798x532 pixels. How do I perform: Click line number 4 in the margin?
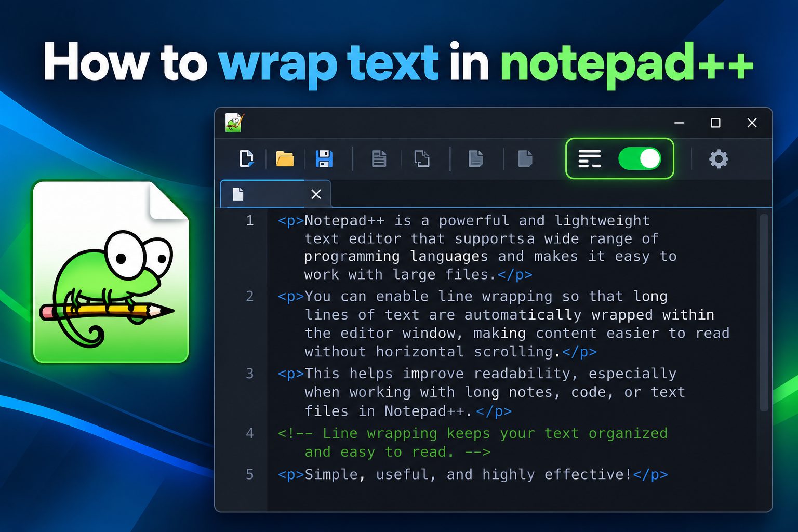pyautogui.click(x=250, y=433)
